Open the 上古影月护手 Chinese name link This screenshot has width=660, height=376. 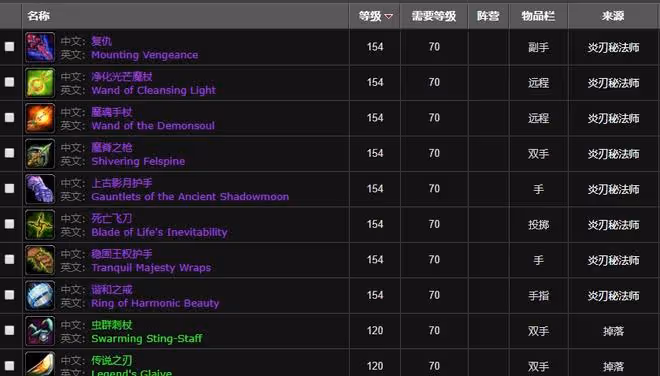(x=122, y=183)
